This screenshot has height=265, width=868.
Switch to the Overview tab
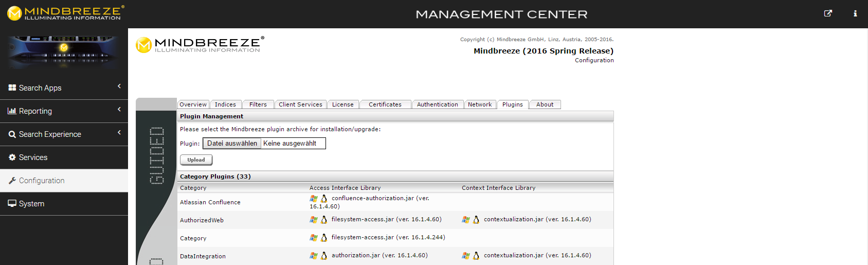click(193, 104)
